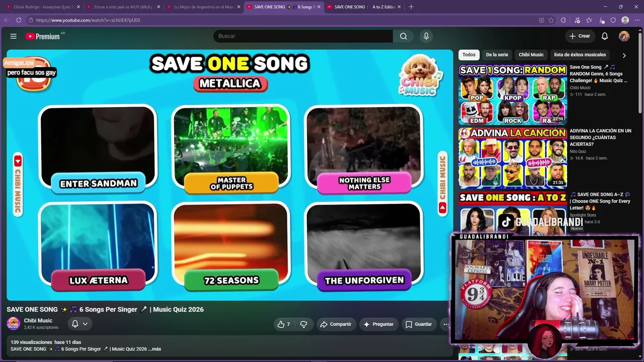Open 'ADIVINA LA CANCIÓN' video thumbnail

tap(513, 158)
